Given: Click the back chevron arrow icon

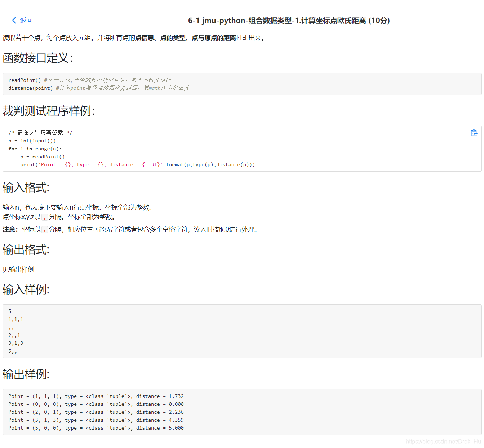Looking at the screenshot, I should [x=13, y=21].
